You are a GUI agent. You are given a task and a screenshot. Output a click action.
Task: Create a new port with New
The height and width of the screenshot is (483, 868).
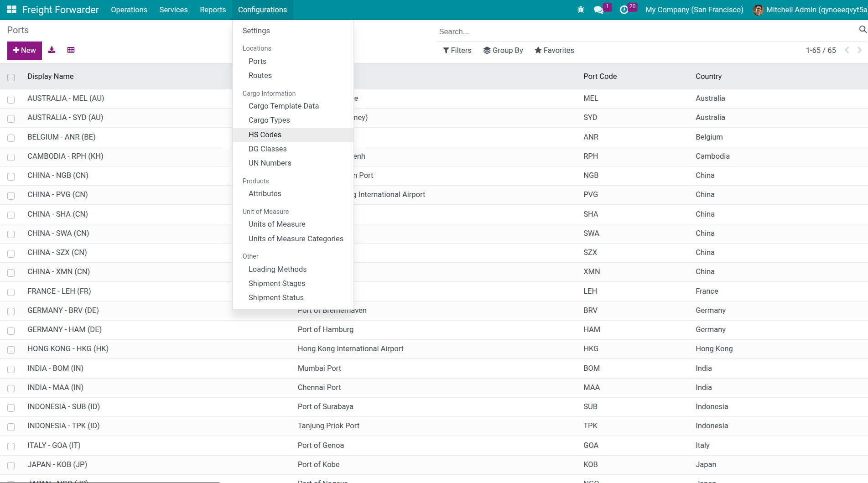point(25,50)
